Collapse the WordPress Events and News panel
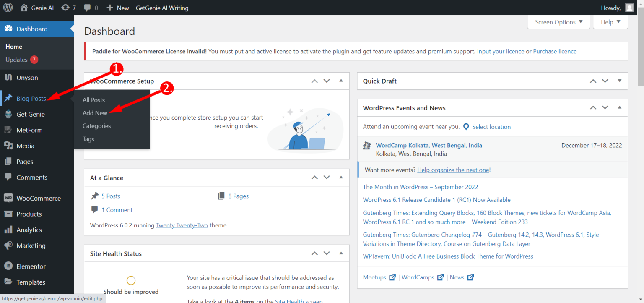644x303 pixels. point(619,107)
